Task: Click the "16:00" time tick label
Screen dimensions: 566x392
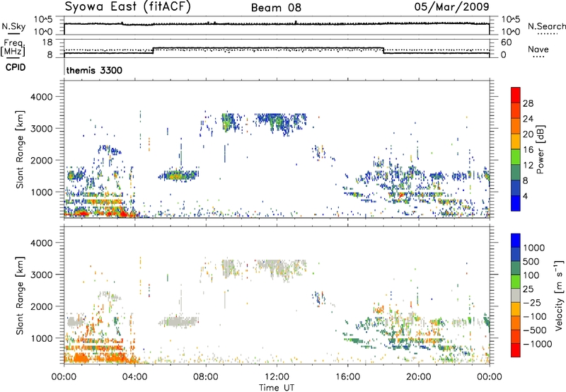Action: [x=347, y=377]
